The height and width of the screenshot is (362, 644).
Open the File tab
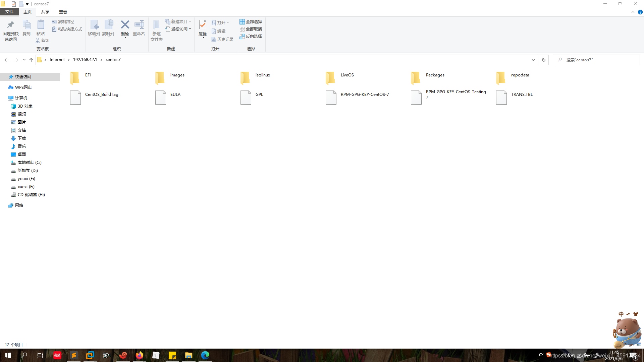click(x=9, y=12)
